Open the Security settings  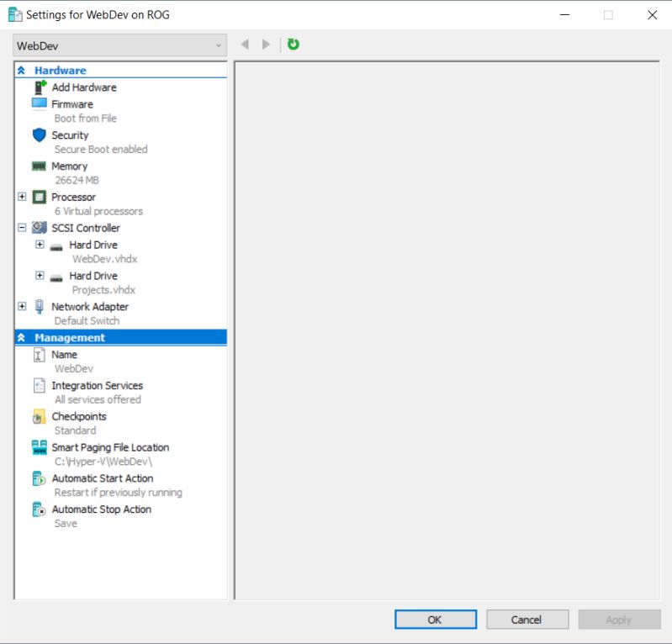coord(70,135)
